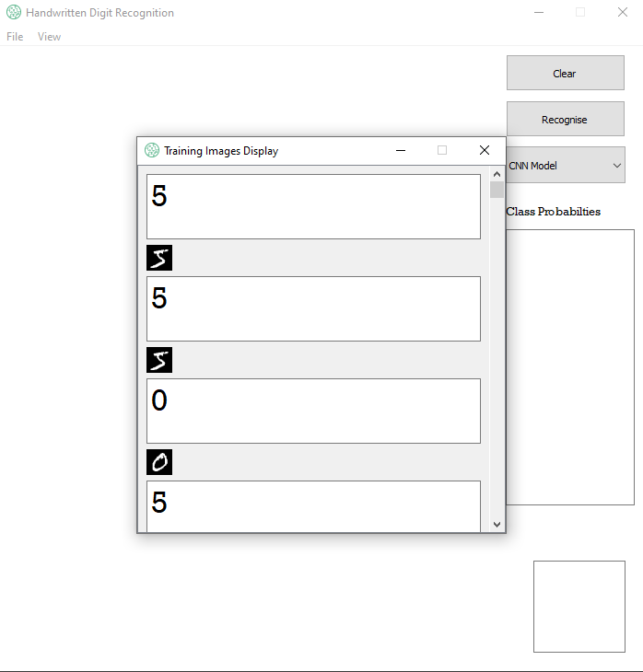Select the second handwritten 5 thumbnail
This screenshot has width=643, height=672.
pyautogui.click(x=159, y=360)
